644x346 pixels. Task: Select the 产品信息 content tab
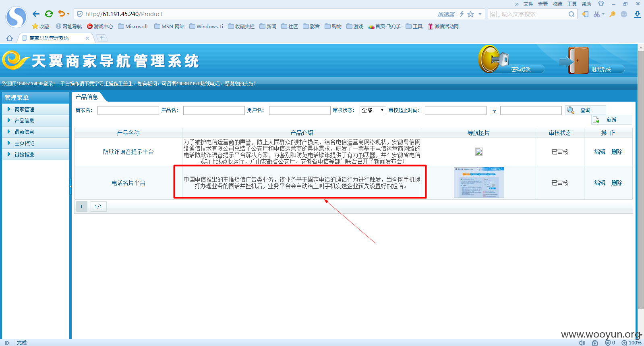[x=87, y=97]
